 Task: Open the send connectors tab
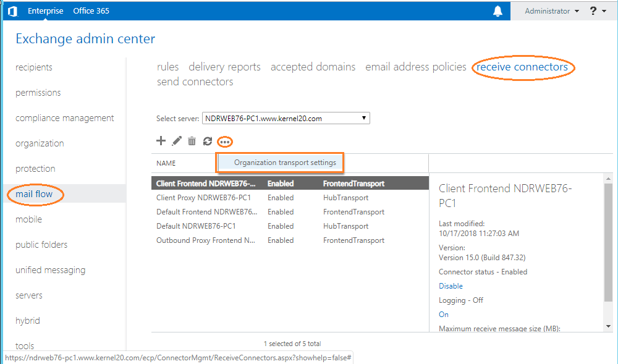click(x=195, y=82)
